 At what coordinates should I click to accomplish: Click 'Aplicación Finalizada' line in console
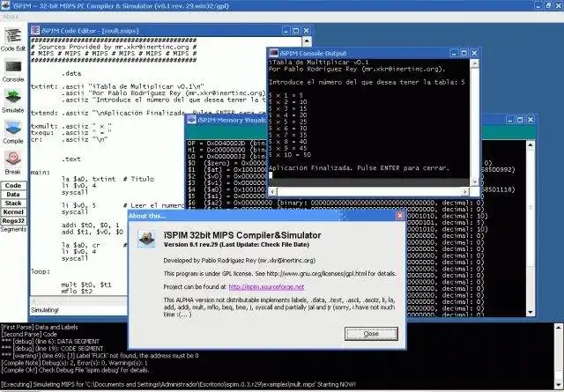[360, 167]
